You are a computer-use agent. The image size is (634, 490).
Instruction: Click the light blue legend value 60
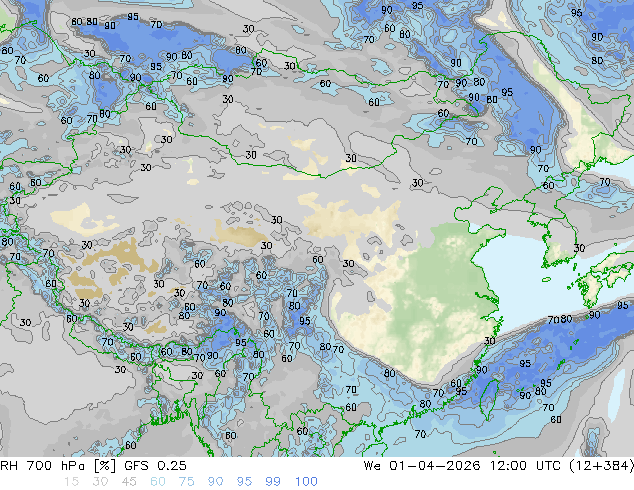pos(158,482)
